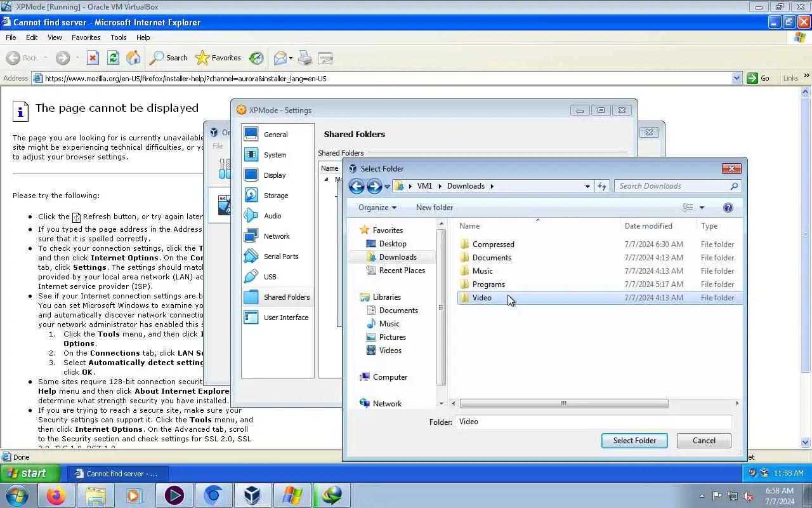
Task: Click the Folder name input field
Action: pos(594,422)
